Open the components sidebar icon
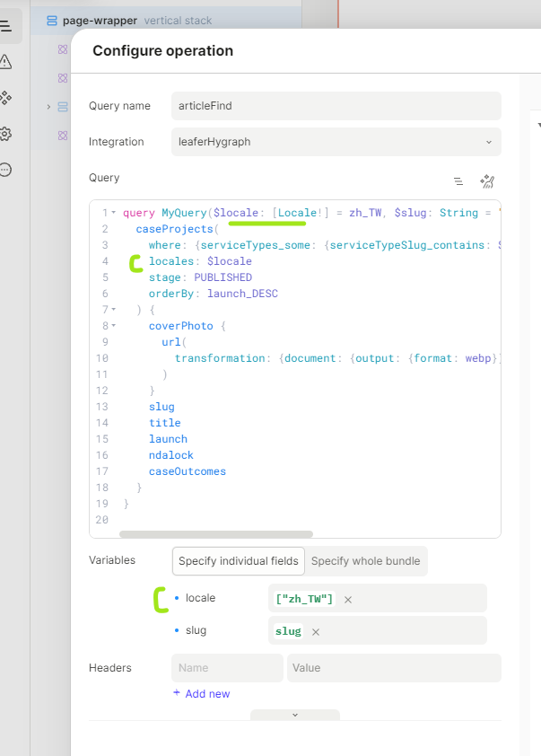The height and width of the screenshot is (756, 541). pos(6,98)
